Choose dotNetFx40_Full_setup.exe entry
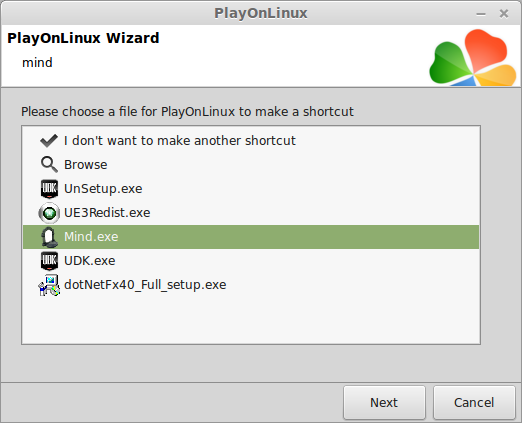This screenshot has width=522, height=423. click(x=251, y=285)
